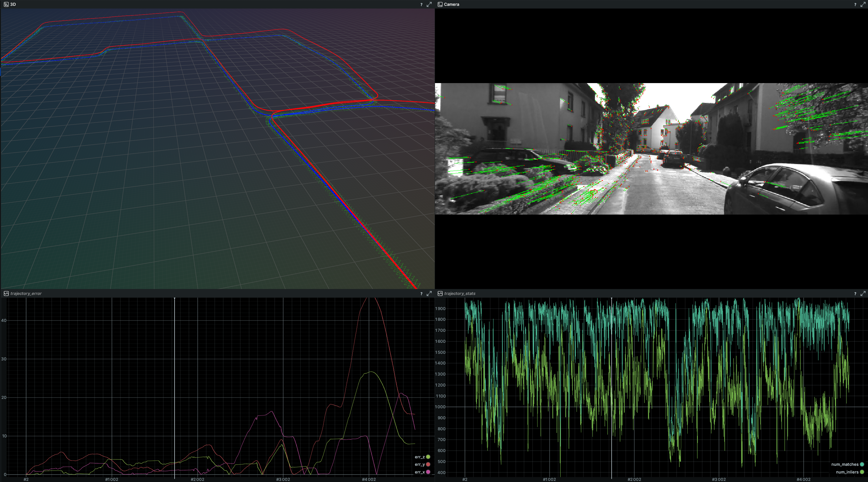Viewport: 868px width, 482px height.
Task: Open help for the trajectory_error plot
Action: tap(421, 294)
